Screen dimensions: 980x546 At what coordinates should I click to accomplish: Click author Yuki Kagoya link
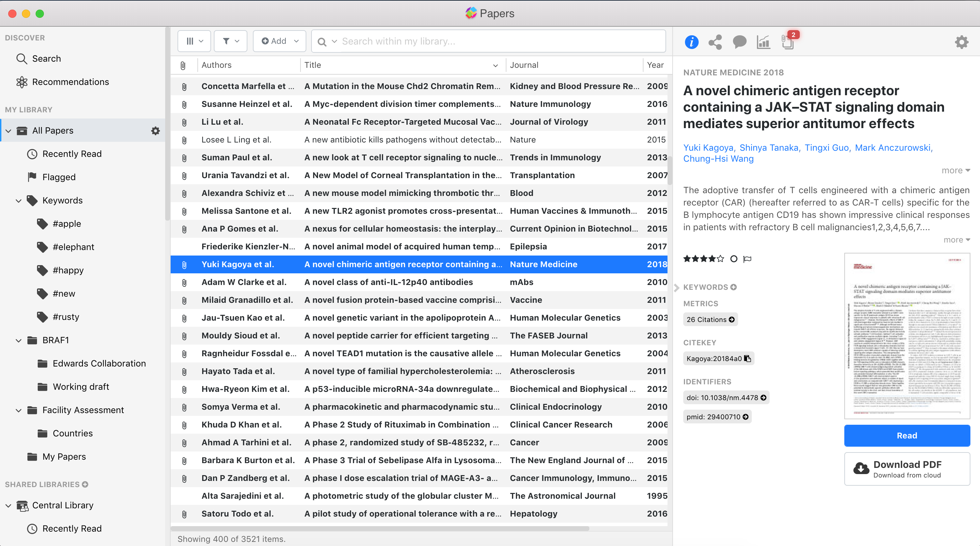pyautogui.click(x=708, y=148)
